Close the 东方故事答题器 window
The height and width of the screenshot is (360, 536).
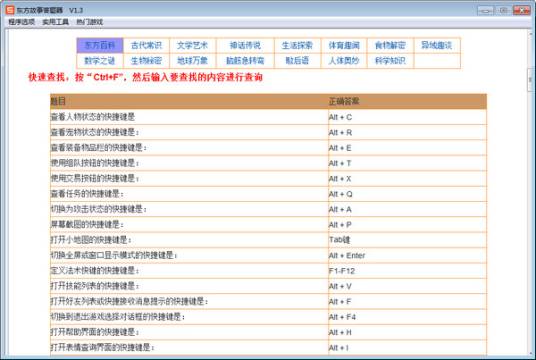[x=522, y=11]
